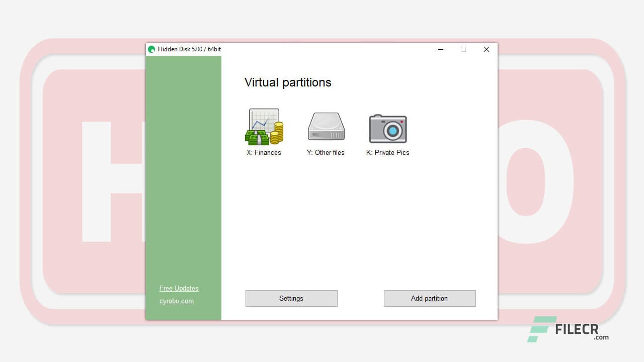Click the Virtual partitions heading
644x362 pixels.
point(287,82)
